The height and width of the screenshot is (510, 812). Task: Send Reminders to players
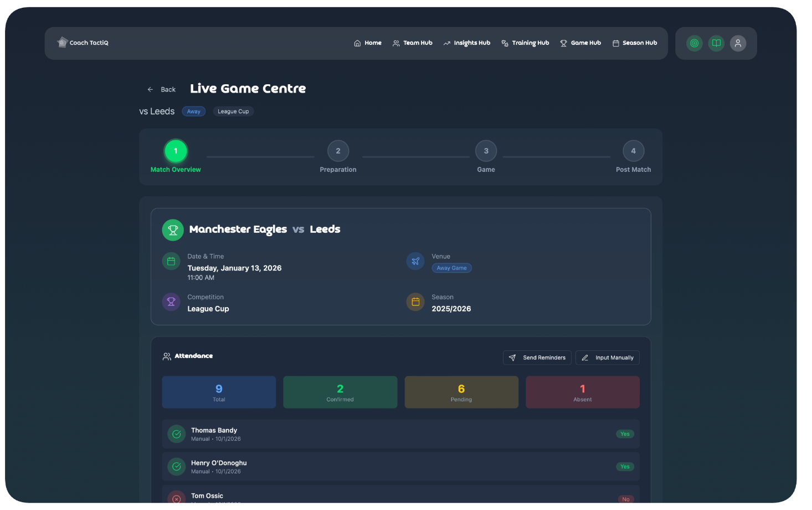click(537, 358)
